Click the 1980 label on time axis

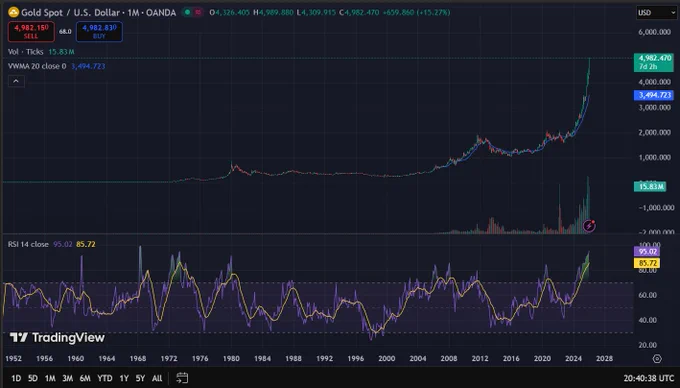231,359
